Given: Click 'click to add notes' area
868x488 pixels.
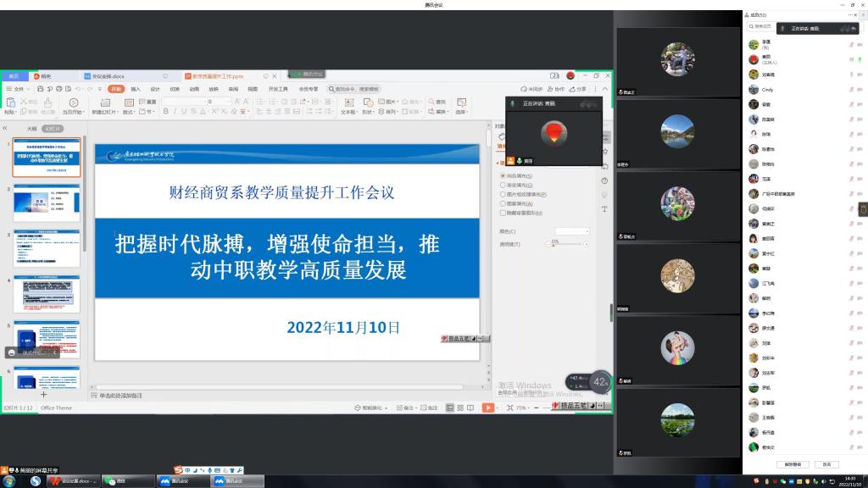Looking at the screenshot, I should coord(120,395).
